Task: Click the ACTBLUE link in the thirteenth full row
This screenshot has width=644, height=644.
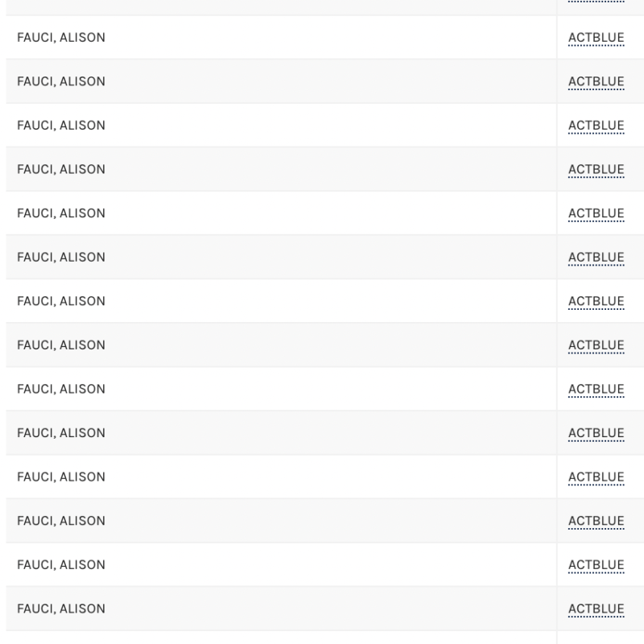Action: (x=596, y=564)
